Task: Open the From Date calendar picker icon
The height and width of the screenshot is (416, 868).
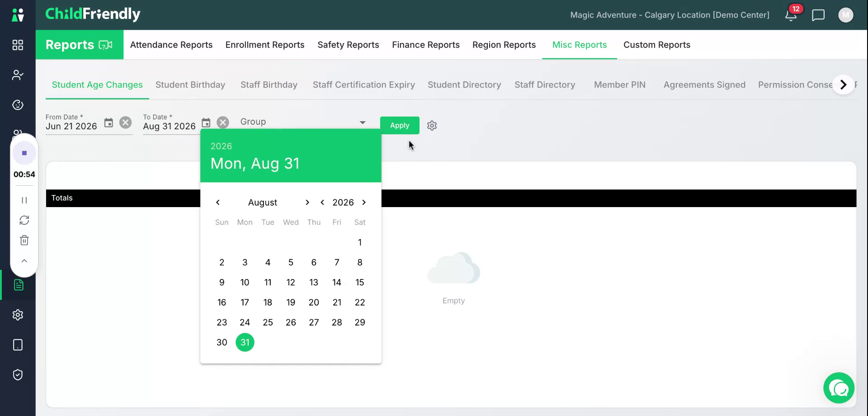Action: [108, 123]
